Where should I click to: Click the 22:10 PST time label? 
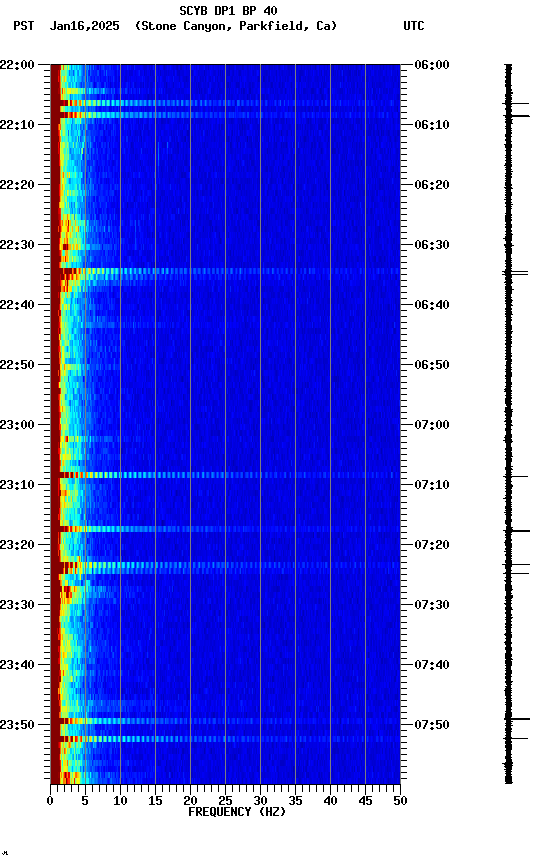click(x=17, y=125)
